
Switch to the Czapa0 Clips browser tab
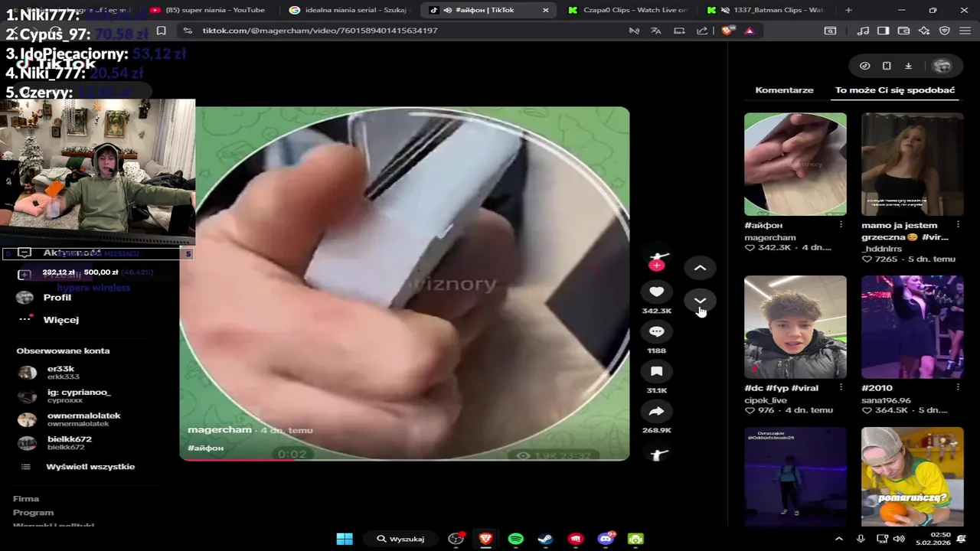tap(628, 10)
